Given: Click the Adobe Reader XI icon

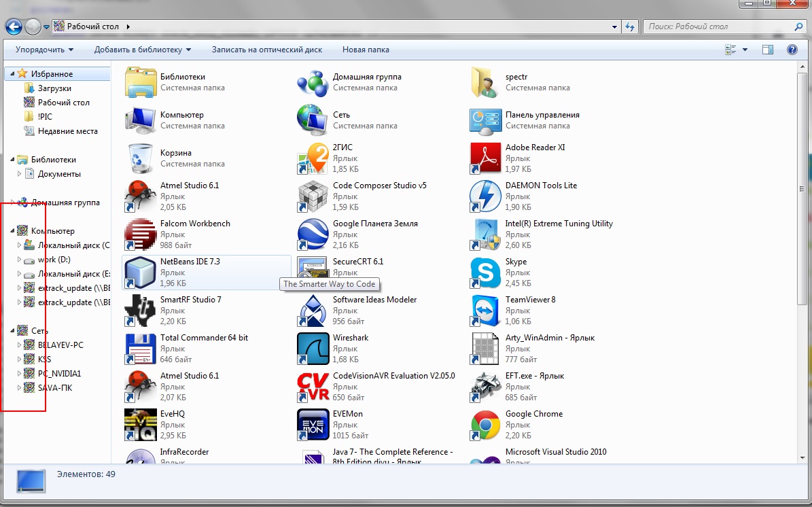Looking at the screenshot, I should (485, 158).
